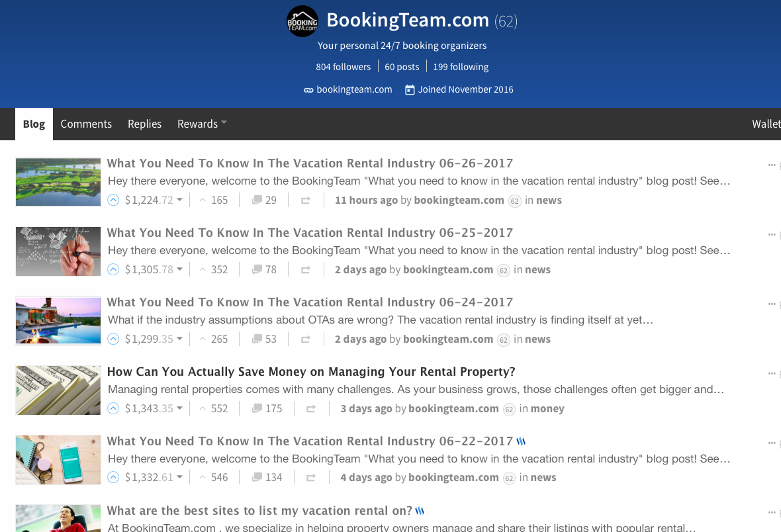Image resolution: width=781 pixels, height=532 pixels.
Task: View the 199 following list
Action: [461, 67]
